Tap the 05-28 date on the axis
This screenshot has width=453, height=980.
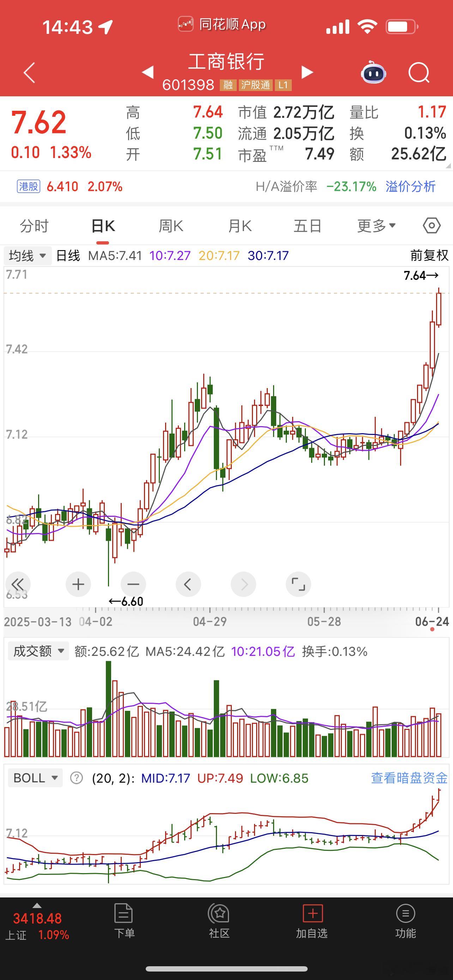point(324,622)
